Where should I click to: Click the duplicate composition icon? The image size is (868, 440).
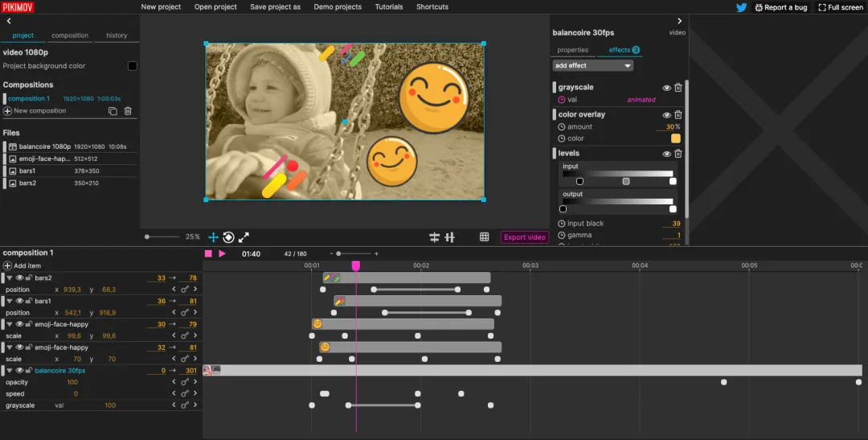[x=113, y=111]
